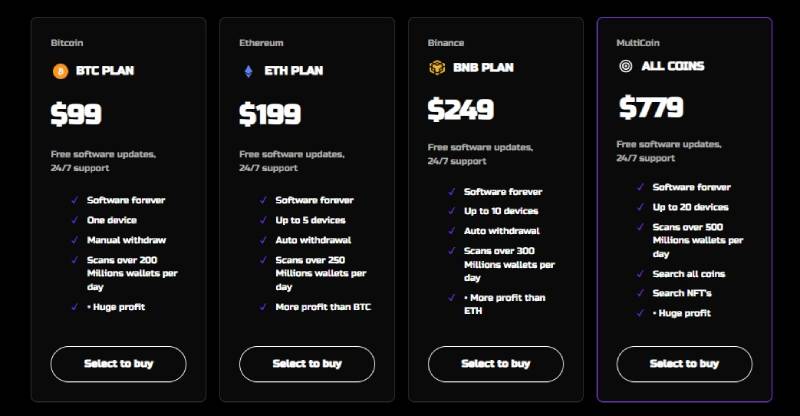This screenshot has width=800, height=416.
Task: Select to buy the BTC plan
Action: coord(118,364)
